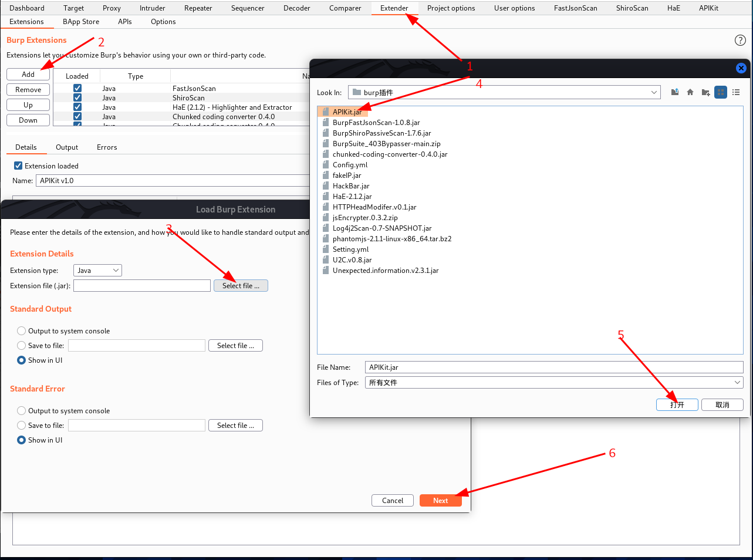Open the Extension type Java dropdown
Viewport: 753px width, 560px height.
click(x=97, y=271)
